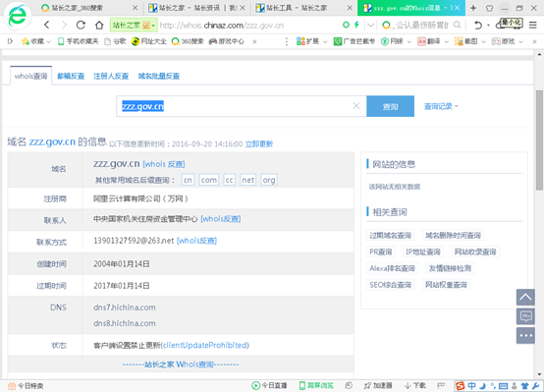The width and height of the screenshot is (544, 392).
Task: Open the feedback chat floating button
Action: coord(525,316)
